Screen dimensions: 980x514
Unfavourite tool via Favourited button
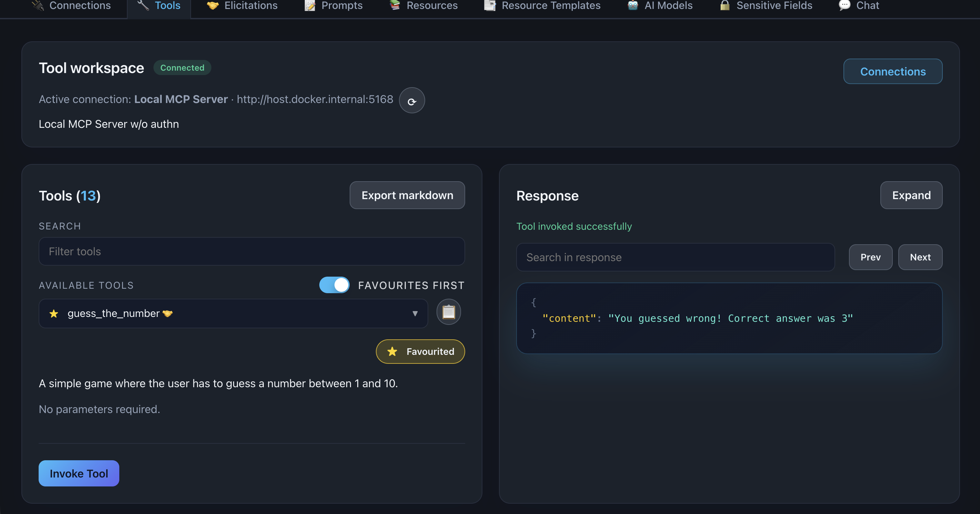click(420, 352)
